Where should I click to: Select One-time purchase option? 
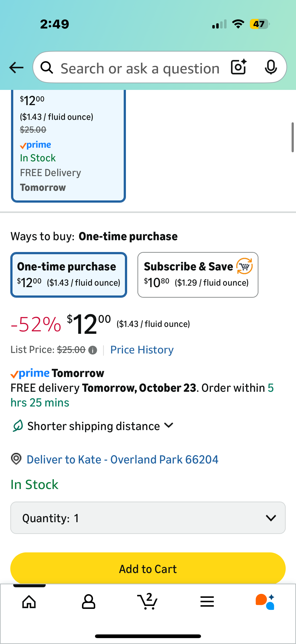click(69, 275)
